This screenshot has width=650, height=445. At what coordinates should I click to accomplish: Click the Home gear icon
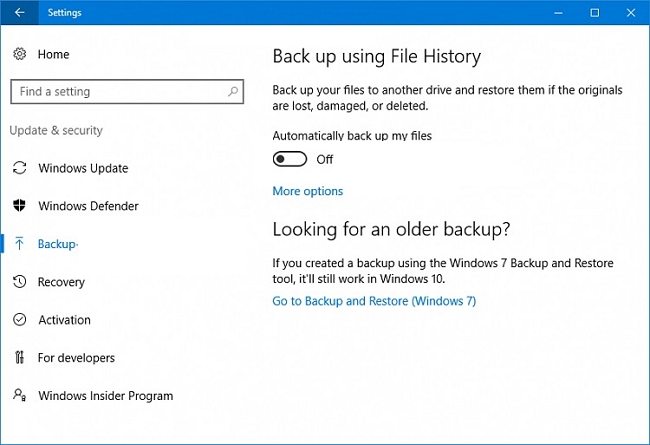click(19, 54)
